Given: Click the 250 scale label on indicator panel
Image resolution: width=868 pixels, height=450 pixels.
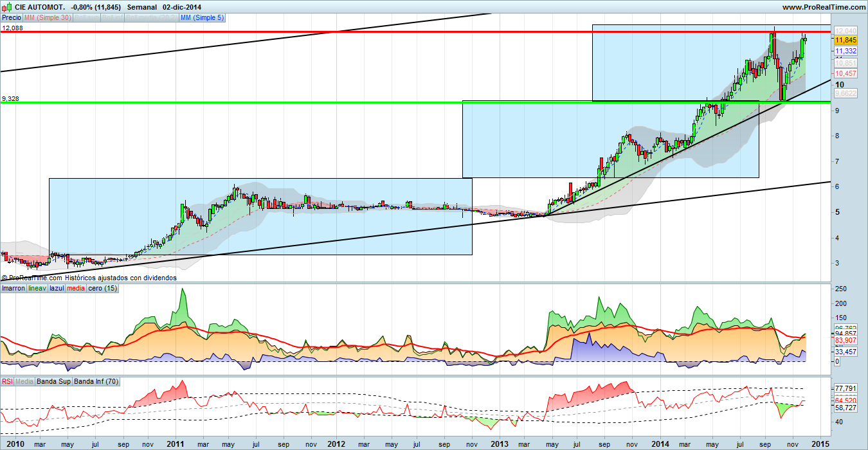Looking at the screenshot, I should tap(840, 289).
